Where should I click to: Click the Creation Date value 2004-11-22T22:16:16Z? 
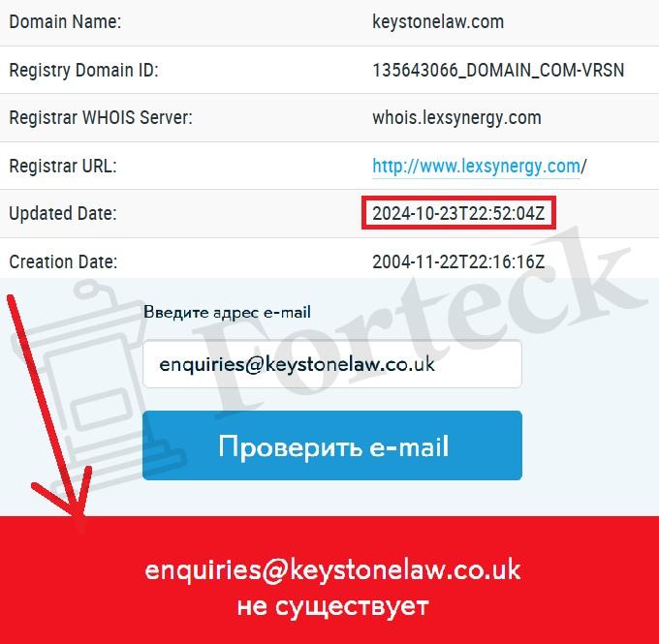tap(458, 261)
